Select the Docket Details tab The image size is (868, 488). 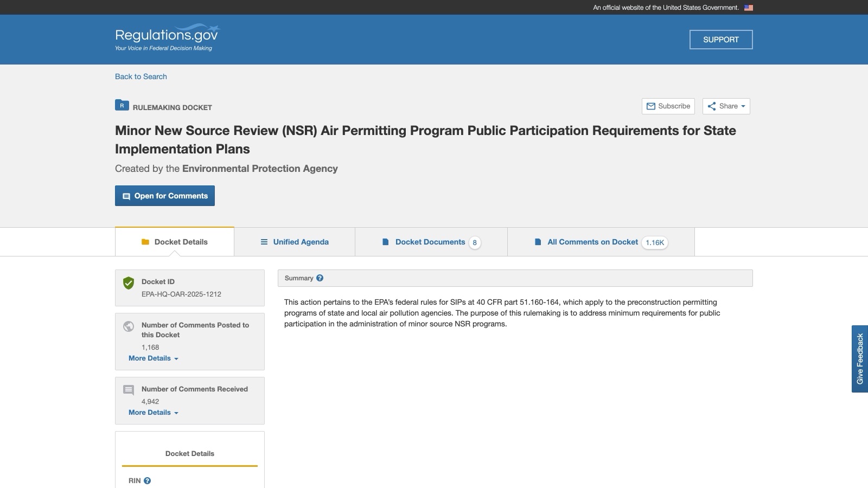175,242
